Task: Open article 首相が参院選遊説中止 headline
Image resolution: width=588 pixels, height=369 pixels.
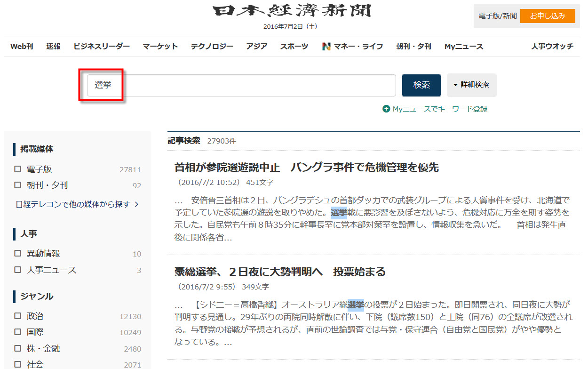Action: [x=306, y=168]
